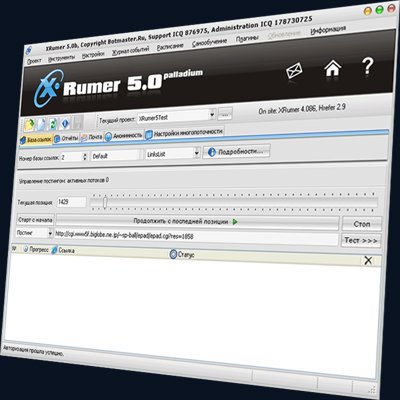Image resolution: width=400 pixels, height=400 pixels.
Task: Click the Обновление menu item
Action: point(284,35)
